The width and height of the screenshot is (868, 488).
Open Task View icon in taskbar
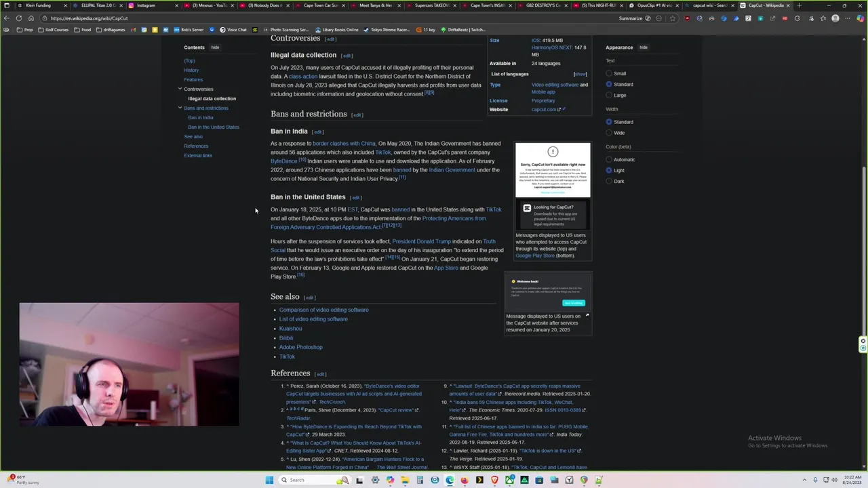[x=359, y=480]
